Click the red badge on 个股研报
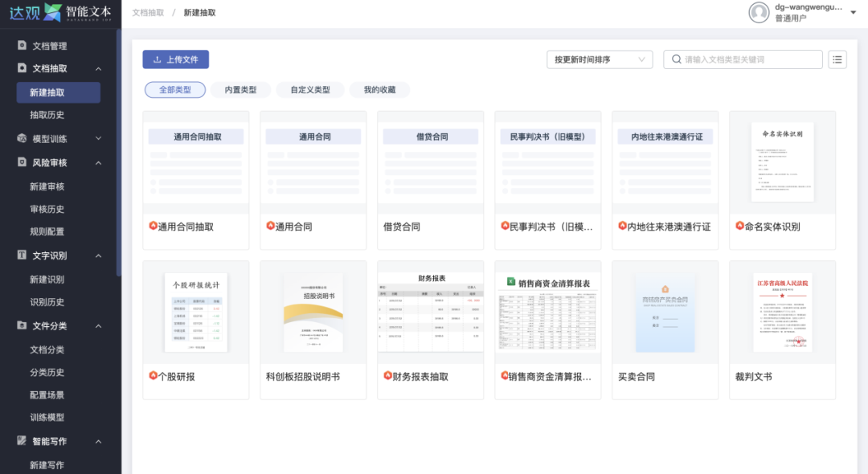Image resolution: width=868 pixels, height=474 pixels. click(153, 375)
